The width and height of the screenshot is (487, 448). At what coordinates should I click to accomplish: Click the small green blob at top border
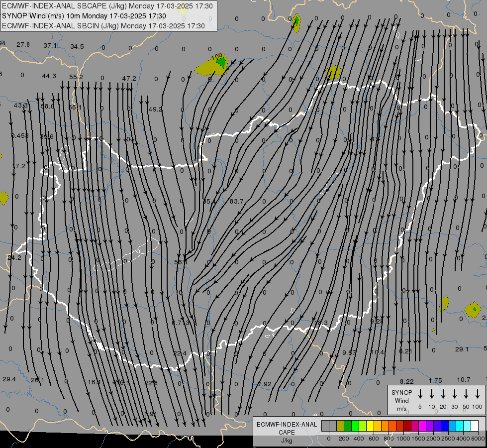click(296, 21)
